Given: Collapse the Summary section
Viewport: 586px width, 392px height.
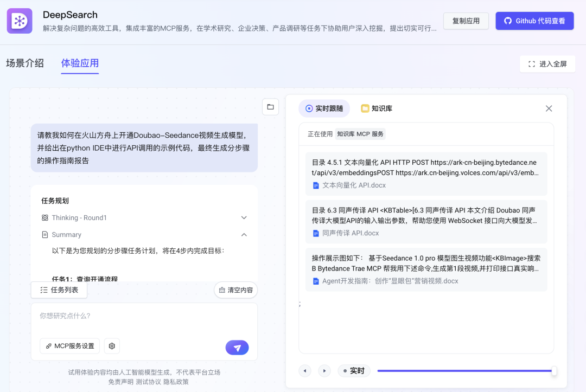Looking at the screenshot, I should pos(244,234).
